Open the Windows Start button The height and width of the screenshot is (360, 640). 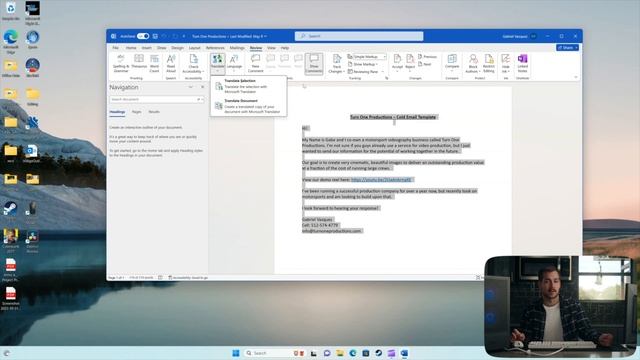[236, 353]
